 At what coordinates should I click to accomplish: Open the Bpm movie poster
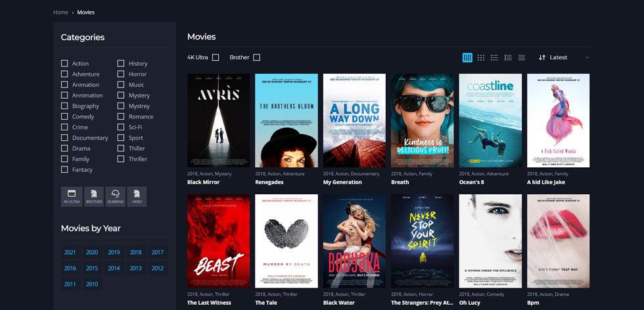click(x=558, y=241)
